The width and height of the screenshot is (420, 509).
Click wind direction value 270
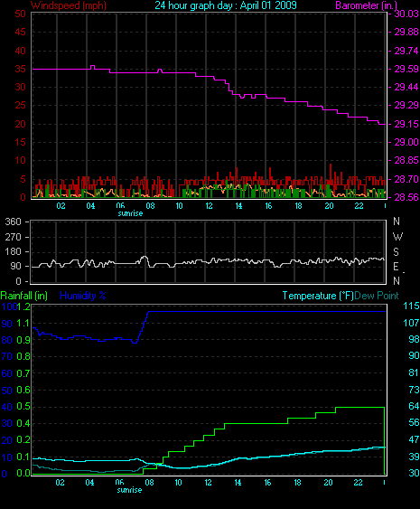click(x=13, y=237)
